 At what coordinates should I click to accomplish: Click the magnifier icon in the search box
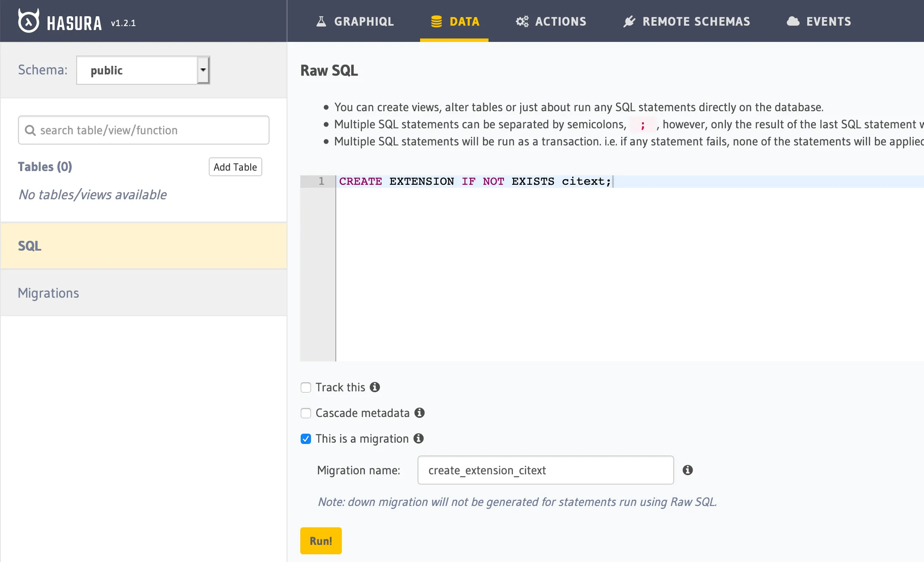(30, 130)
